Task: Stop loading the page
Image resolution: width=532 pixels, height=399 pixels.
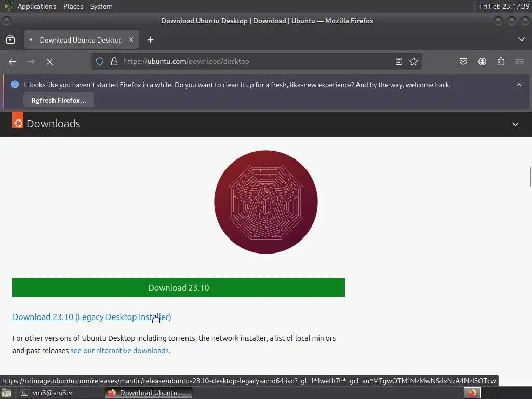Action: 50,61
